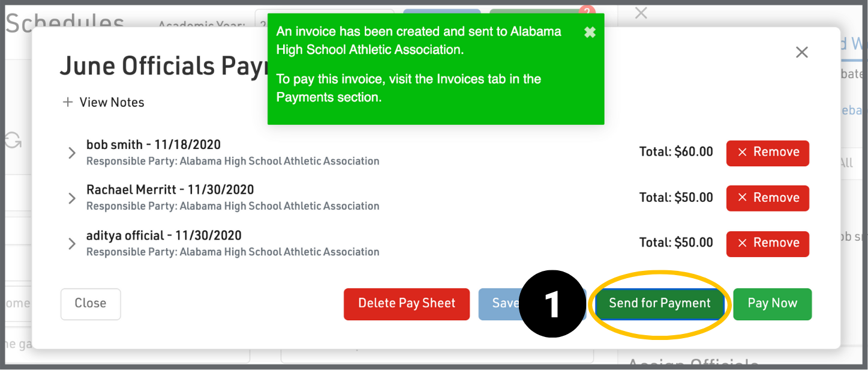Delete the pay sheet
868x370 pixels.
(x=406, y=304)
